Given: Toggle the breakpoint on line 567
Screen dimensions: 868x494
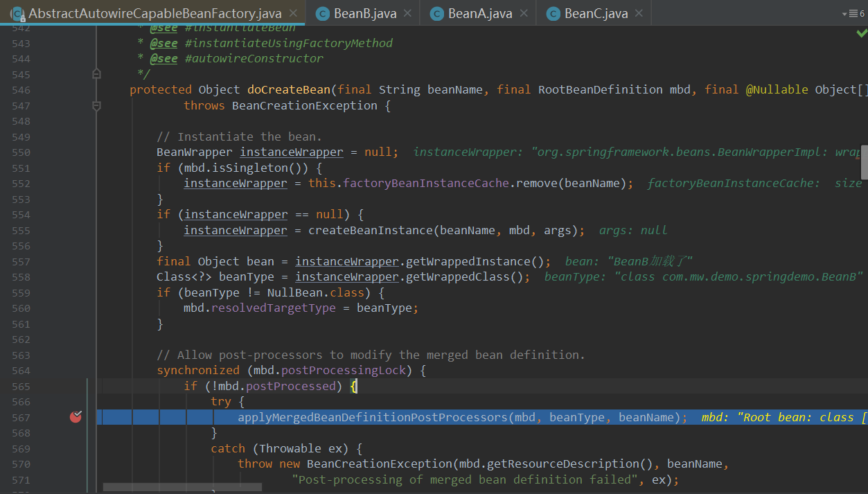Looking at the screenshot, I should point(76,417).
